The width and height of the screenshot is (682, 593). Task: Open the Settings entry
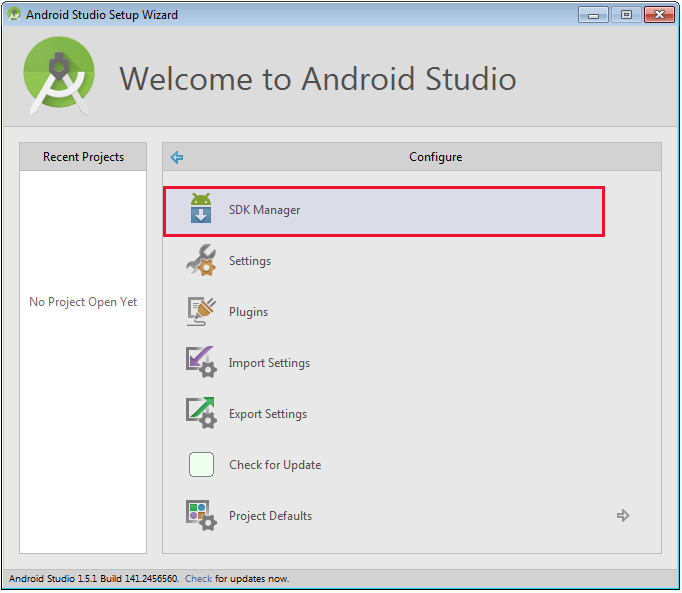[x=250, y=261]
